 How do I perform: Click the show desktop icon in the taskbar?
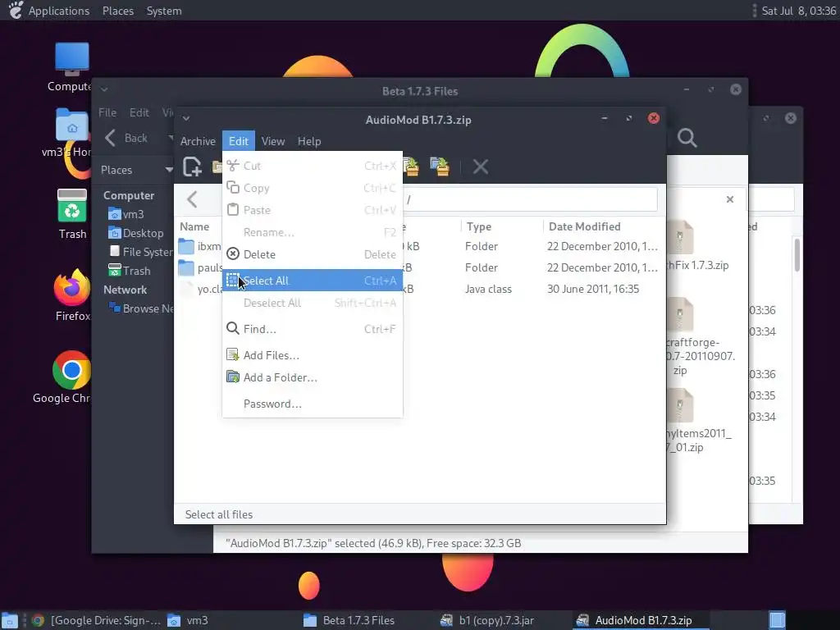click(10, 620)
